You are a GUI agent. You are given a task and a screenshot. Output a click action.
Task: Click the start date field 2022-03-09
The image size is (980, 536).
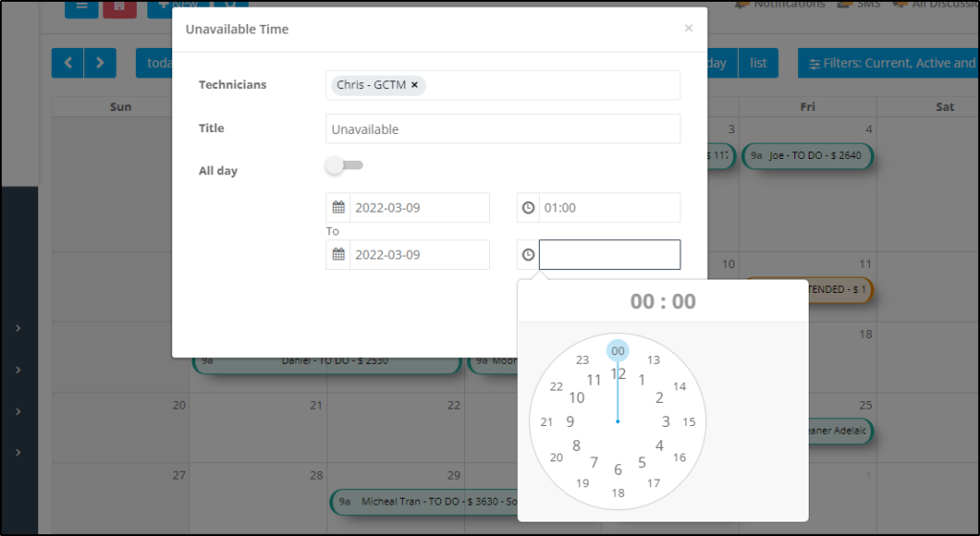(419, 208)
